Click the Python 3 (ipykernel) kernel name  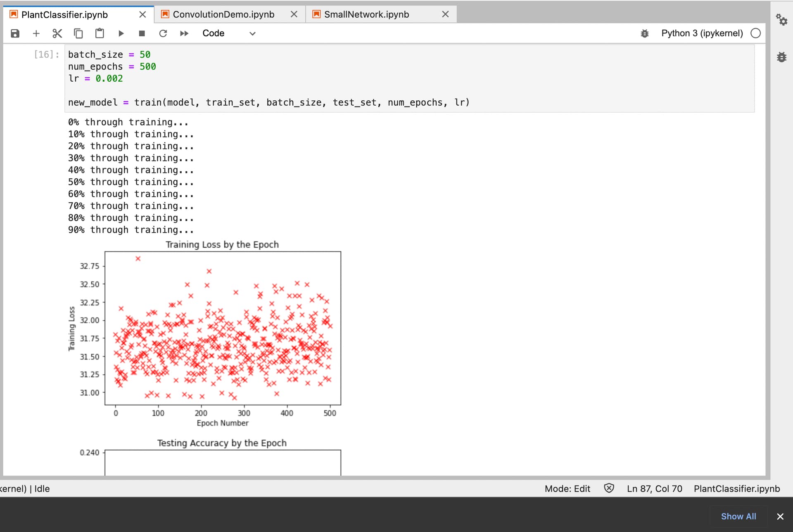tap(702, 33)
